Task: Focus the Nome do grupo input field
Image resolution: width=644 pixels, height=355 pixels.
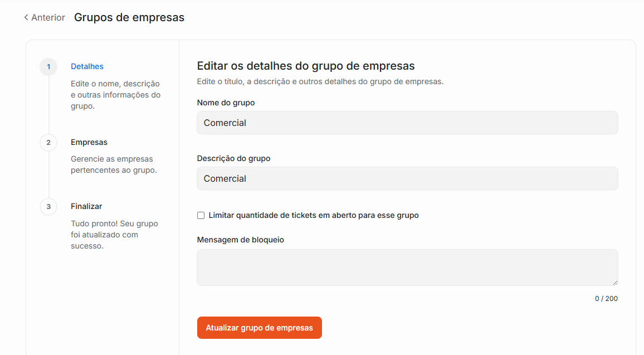Action: (x=407, y=123)
